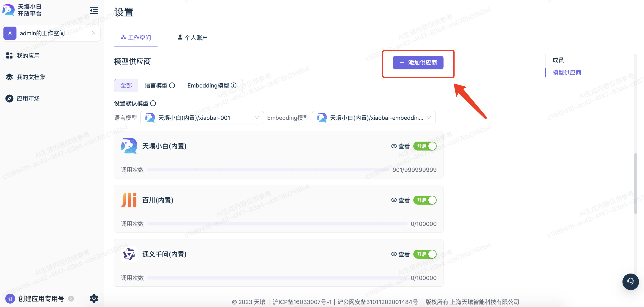This screenshot has height=307, width=644.
Task: Click chevron of xiaobai-001 dropdown
Action: [x=257, y=118]
